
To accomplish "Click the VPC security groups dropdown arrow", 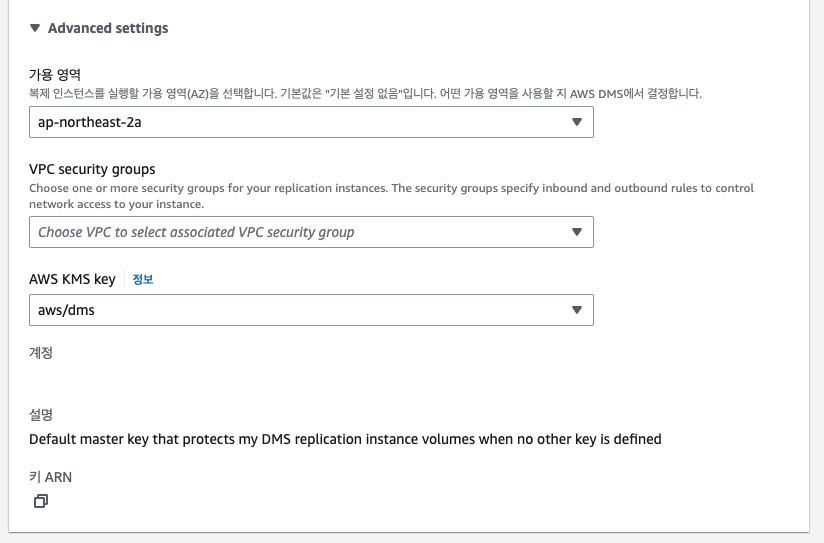I will click(x=576, y=232).
